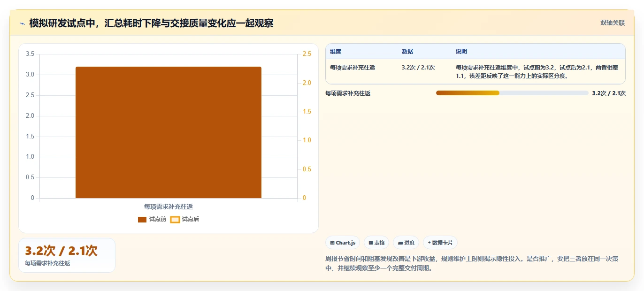The height and width of the screenshot is (291, 644).
Task: Click the progress row value 3.2次 / 2.1次
Action: [x=609, y=93]
